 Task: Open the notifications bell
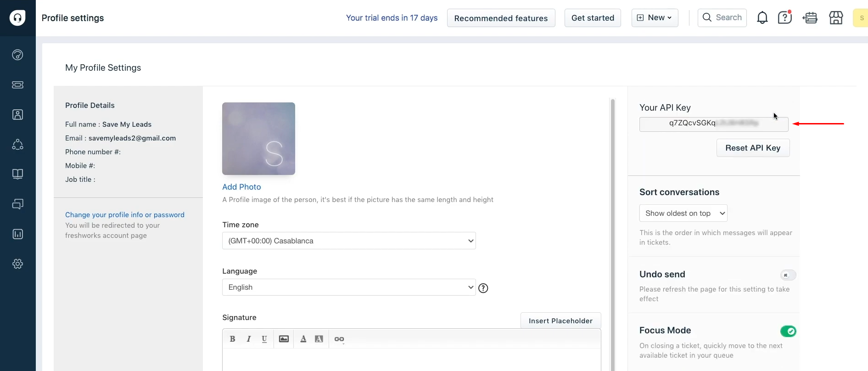point(762,18)
